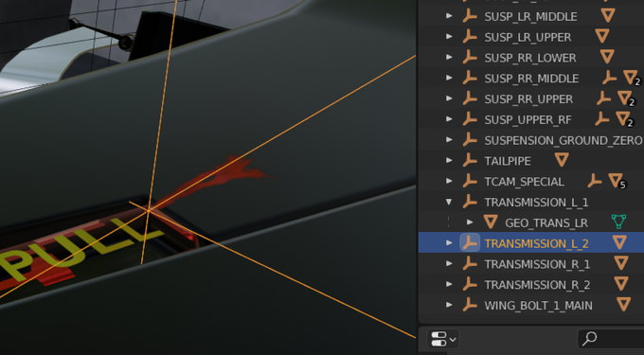Select the TCAM_SPECIAL object name
Image resolution: width=644 pixels, height=355 pixels.
coord(524,182)
